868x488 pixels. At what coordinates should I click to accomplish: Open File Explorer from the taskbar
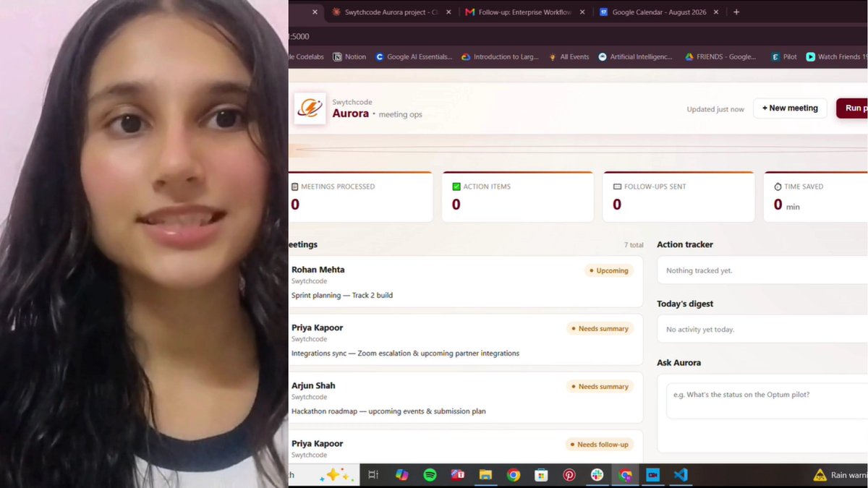point(485,475)
